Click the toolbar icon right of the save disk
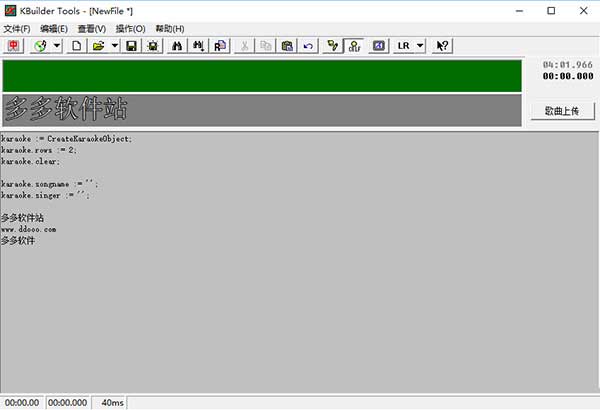Image resolution: width=600 pixels, height=410 pixels. (x=153, y=46)
